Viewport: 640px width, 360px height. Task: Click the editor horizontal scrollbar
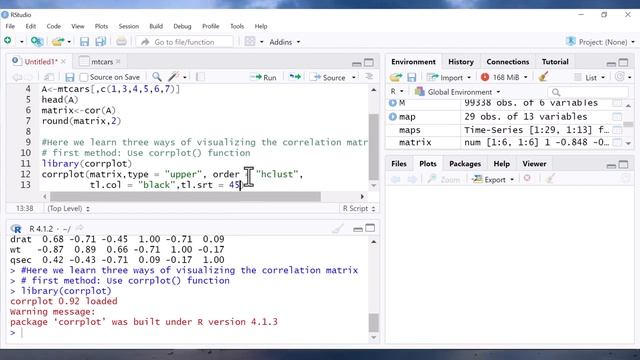coord(186,197)
